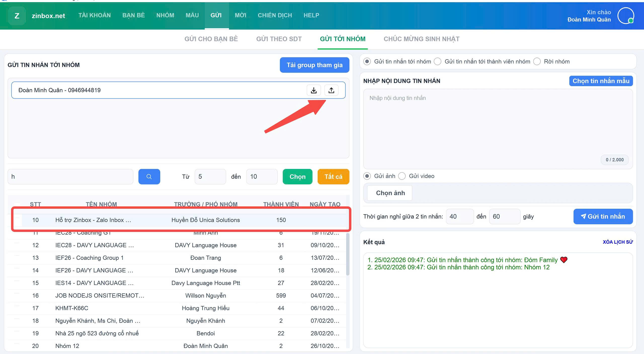
Task: Click the upload icon beside account name
Action: click(x=331, y=90)
